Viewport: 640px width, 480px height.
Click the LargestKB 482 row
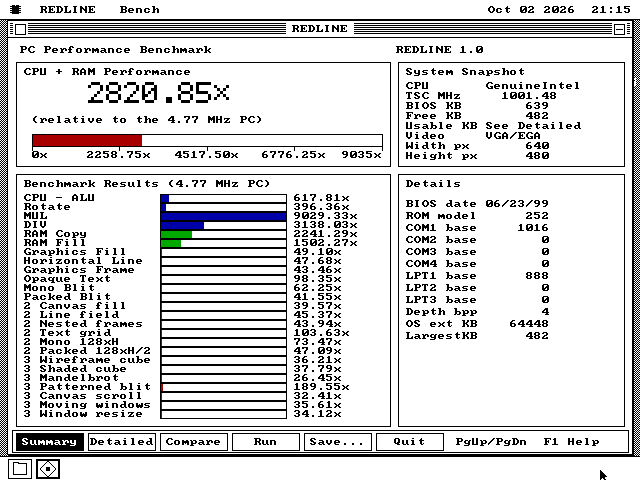[477, 336]
